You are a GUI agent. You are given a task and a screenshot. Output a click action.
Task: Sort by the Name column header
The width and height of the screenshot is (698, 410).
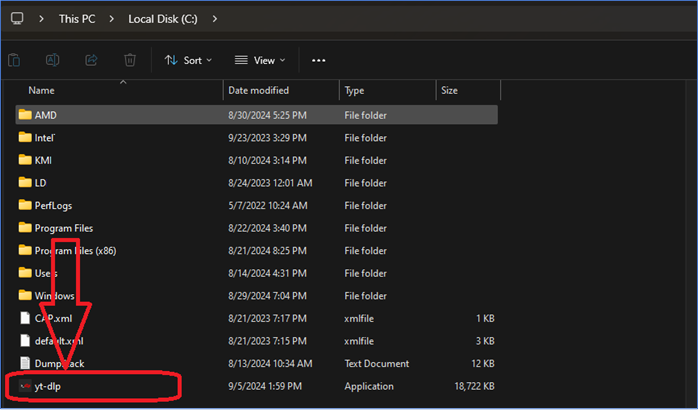(42, 90)
